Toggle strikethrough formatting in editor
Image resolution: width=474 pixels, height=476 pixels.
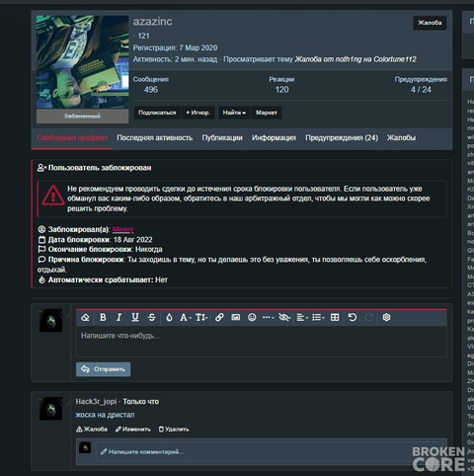151,317
